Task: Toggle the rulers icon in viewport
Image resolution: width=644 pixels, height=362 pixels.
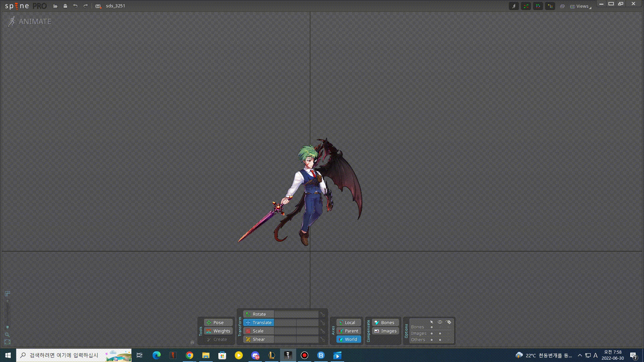Action: point(7,294)
